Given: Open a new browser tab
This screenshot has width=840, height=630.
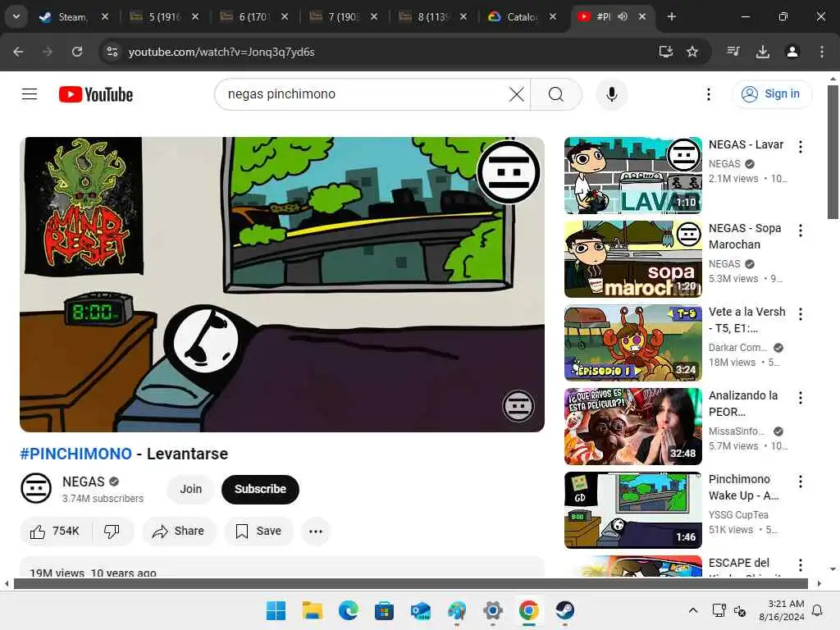Looking at the screenshot, I should 671,16.
